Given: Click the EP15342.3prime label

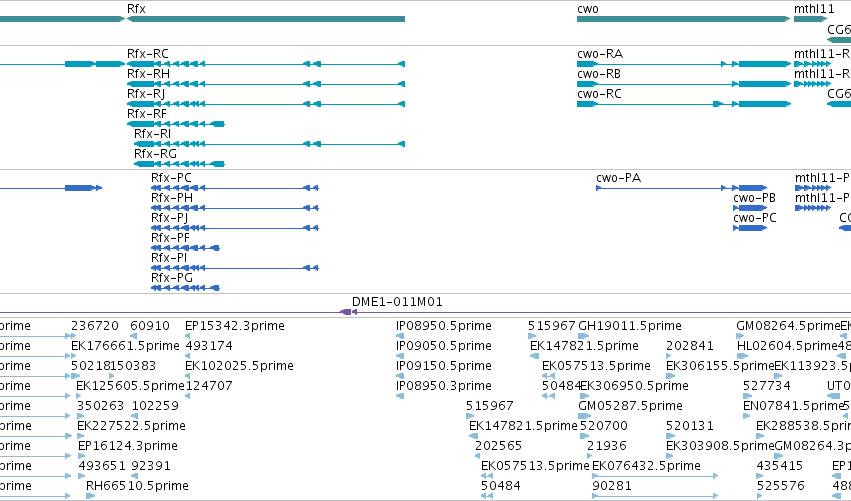Looking at the screenshot, I should click(234, 326).
